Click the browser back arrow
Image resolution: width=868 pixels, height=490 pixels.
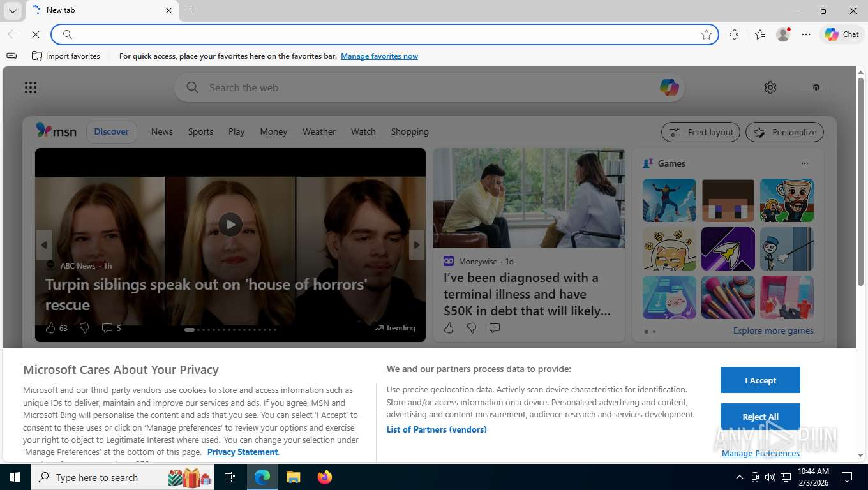click(13, 34)
